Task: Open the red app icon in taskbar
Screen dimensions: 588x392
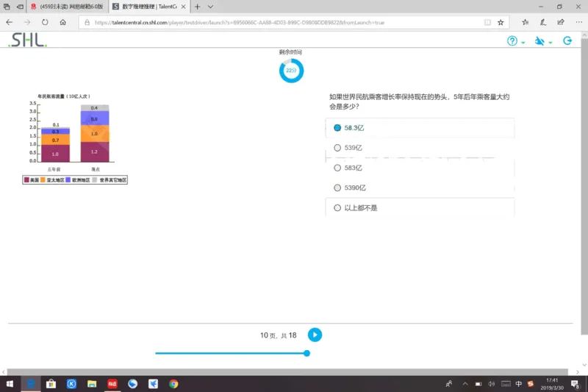Action: click(x=112, y=384)
